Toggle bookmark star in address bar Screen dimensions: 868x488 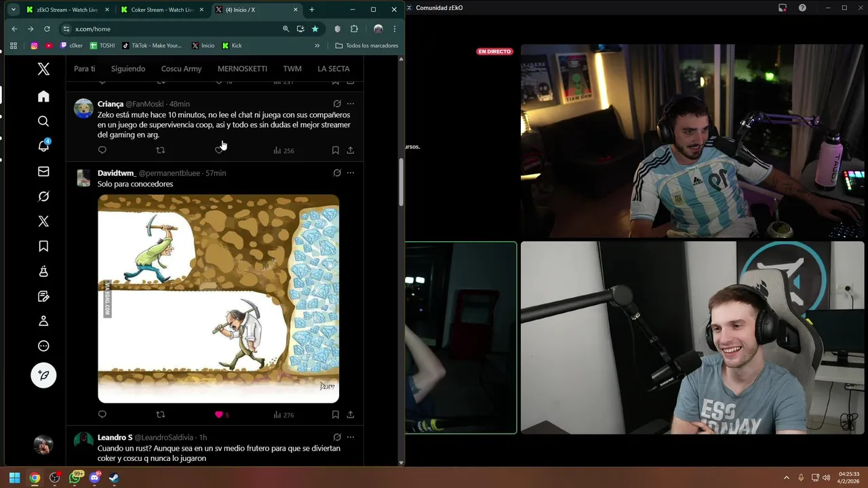(x=315, y=28)
